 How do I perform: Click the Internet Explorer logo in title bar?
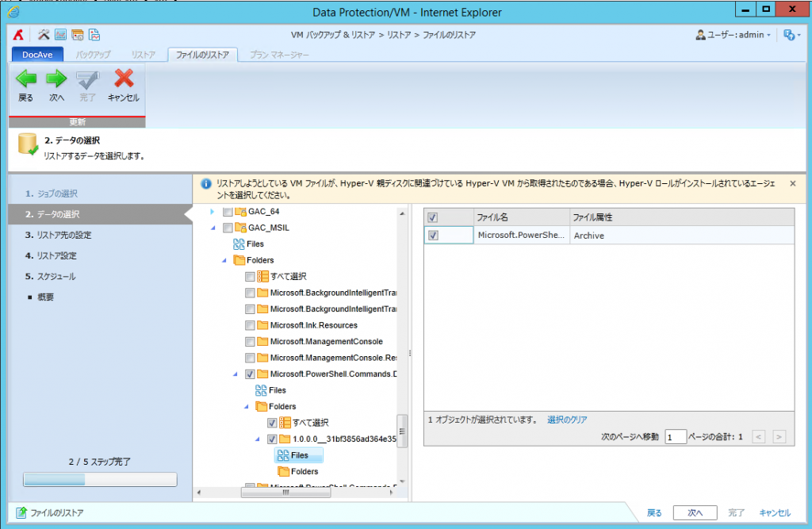(14, 11)
